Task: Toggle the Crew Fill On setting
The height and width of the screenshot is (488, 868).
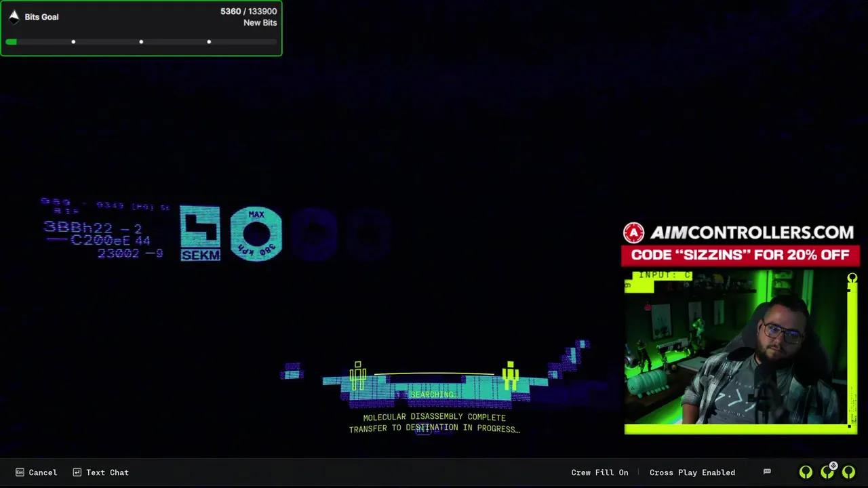Action: [599, 472]
